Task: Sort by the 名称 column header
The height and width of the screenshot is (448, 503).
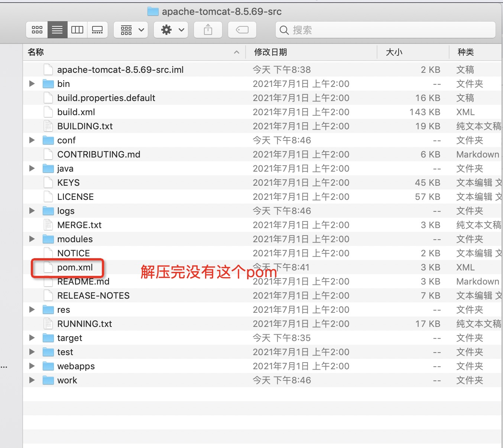Action: tap(134, 52)
